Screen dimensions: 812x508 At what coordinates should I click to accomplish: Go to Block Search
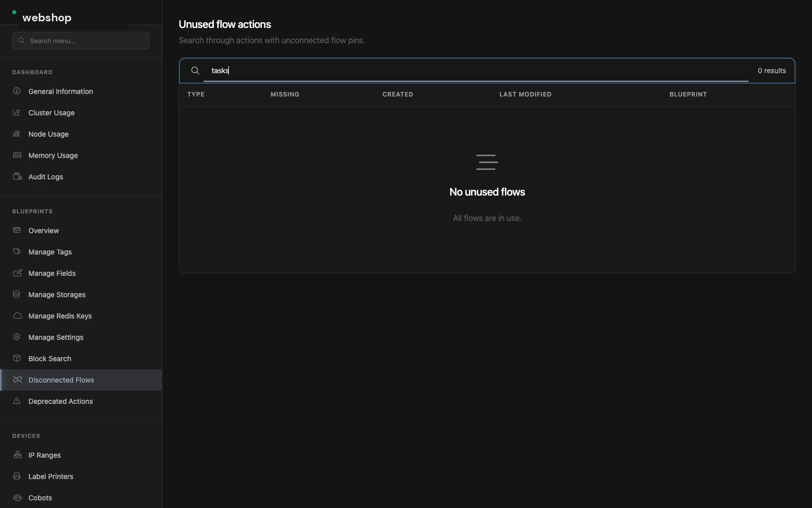[x=81, y=359]
